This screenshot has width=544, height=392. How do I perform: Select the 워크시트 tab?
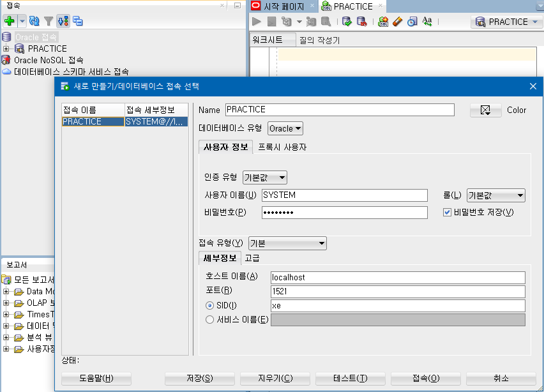[x=273, y=40]
